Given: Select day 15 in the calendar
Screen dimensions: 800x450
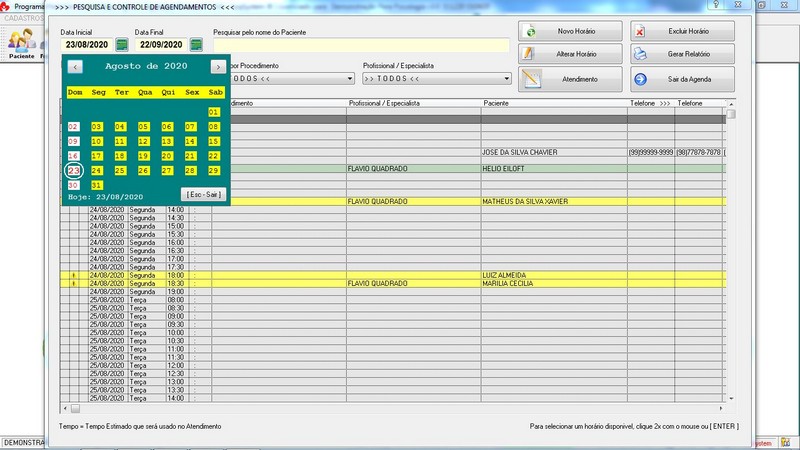Looking at the screenshot, I should 214,141.
